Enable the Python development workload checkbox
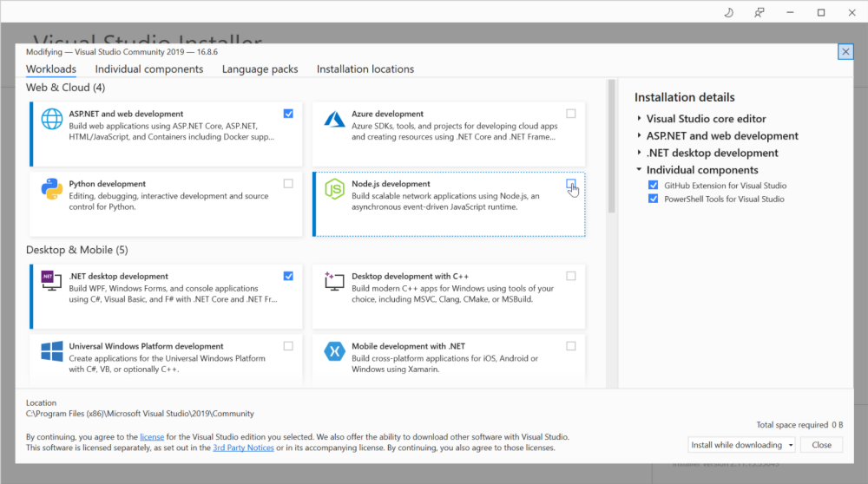This screenshot has width=868, height=484. coord(288,184)
